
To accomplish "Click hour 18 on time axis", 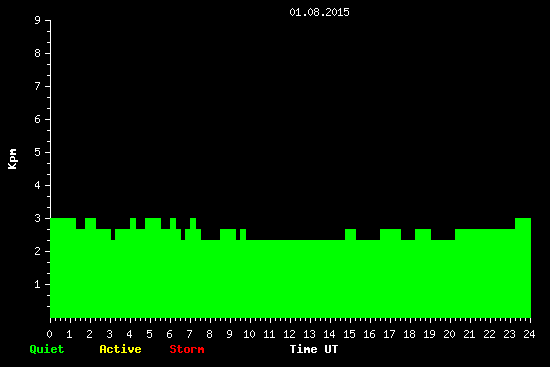I will (409, 334).
